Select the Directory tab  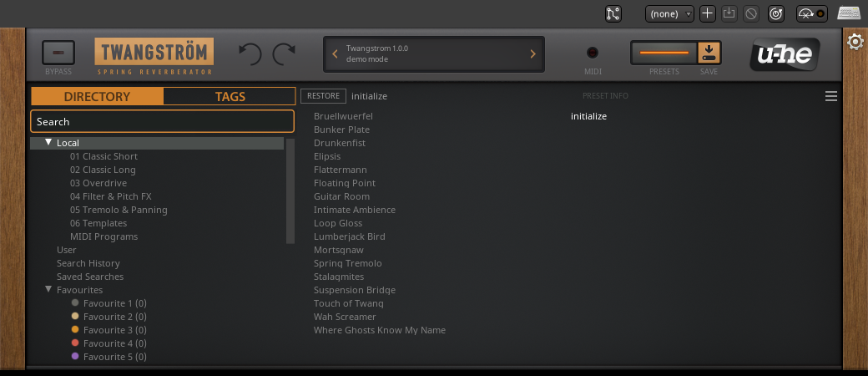point(97,96)
